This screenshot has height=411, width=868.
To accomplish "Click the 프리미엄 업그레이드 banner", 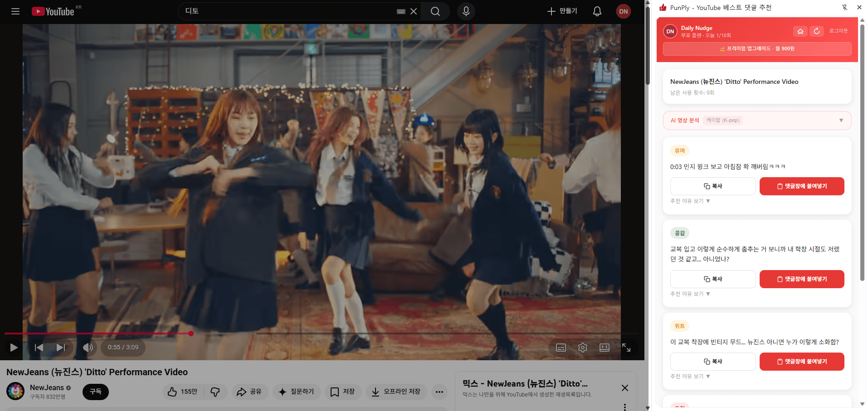I will pyautogui.click(x=757, y=49).
